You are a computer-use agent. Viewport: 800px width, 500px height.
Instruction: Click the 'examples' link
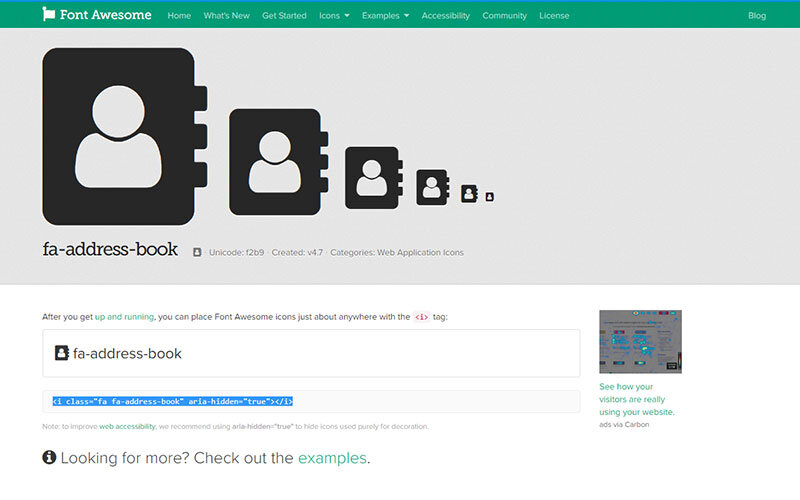[x=332, y=458]
